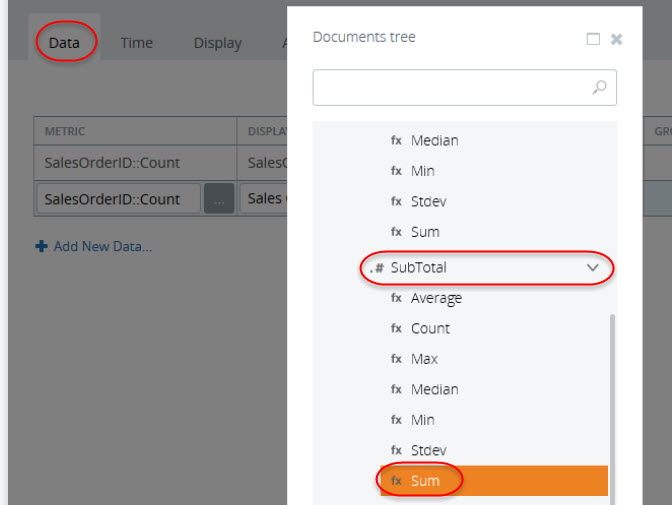Click the number type icon beside SubTotal
Viewport: 672px width, 505px height.
point(376,268)
